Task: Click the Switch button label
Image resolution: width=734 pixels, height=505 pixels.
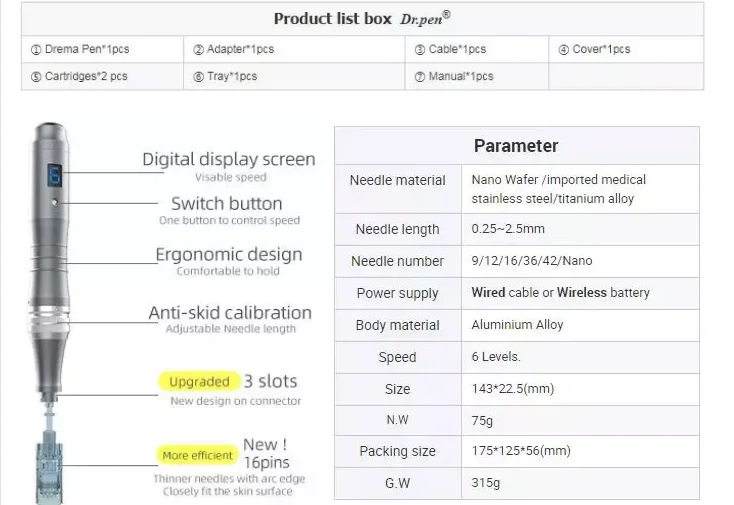Action: pos(226,204)
